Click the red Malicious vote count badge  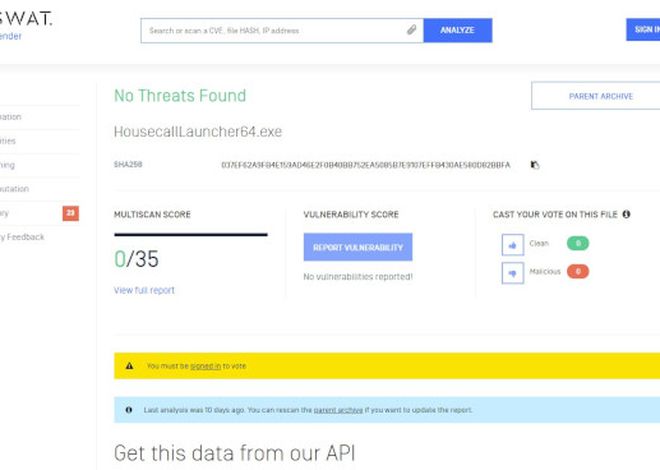coord(578,271)
